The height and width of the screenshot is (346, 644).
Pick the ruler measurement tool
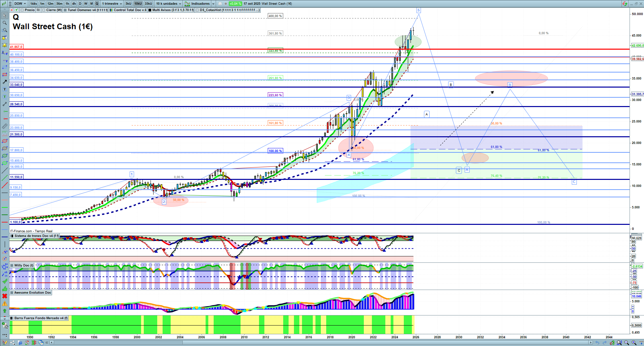pos(4,126)
